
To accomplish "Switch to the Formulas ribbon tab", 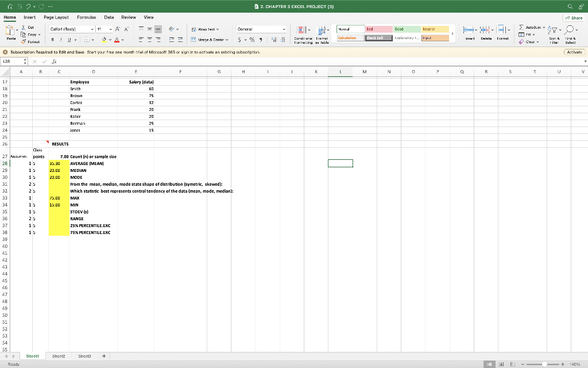I will click(x=86, y=17).
